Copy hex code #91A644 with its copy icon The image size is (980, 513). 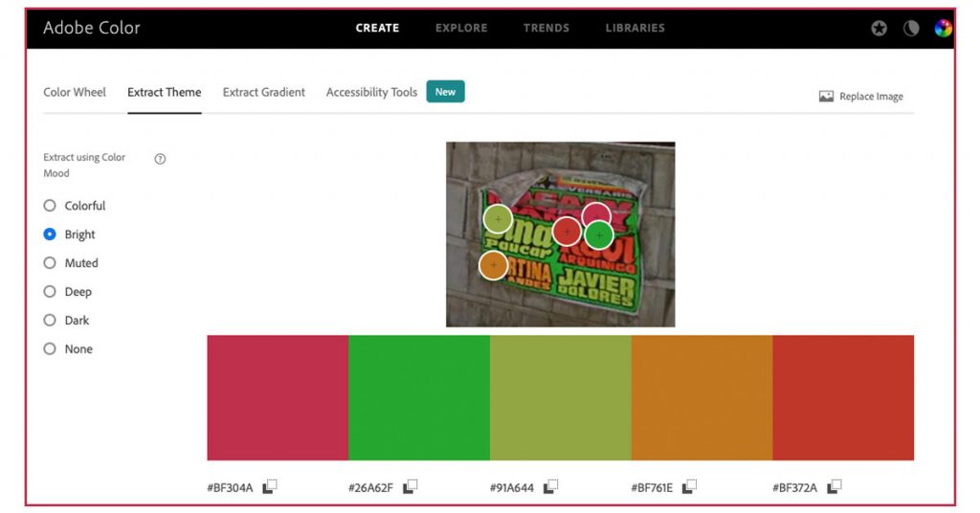(x=551, y=486)
